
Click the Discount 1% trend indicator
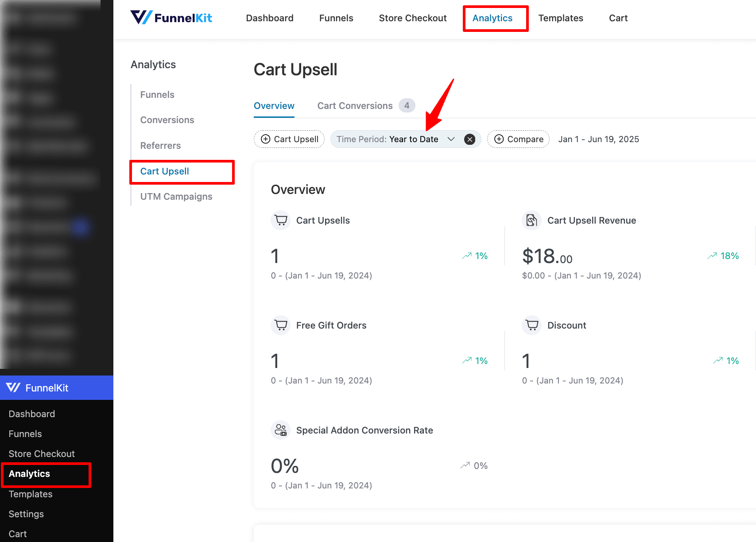pos(726,361)
